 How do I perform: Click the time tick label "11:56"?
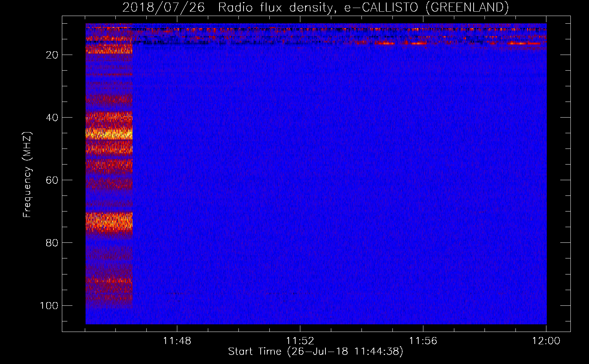423,341
